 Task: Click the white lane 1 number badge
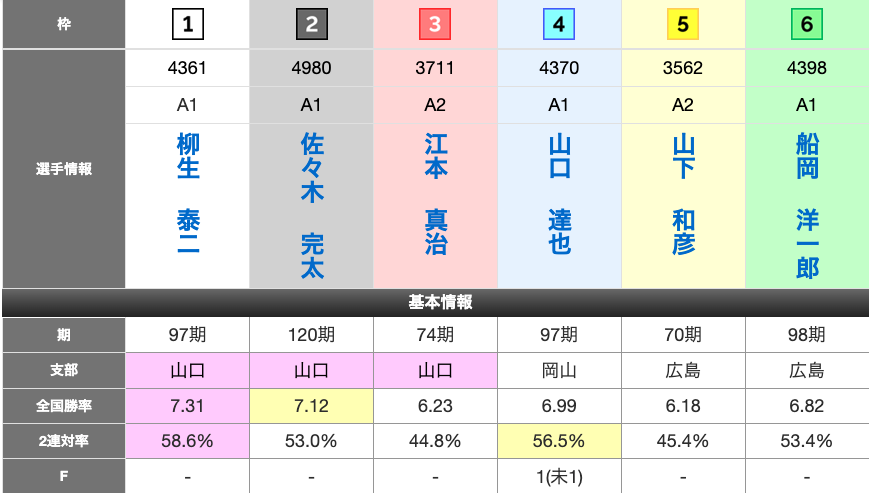coord(187,24)
